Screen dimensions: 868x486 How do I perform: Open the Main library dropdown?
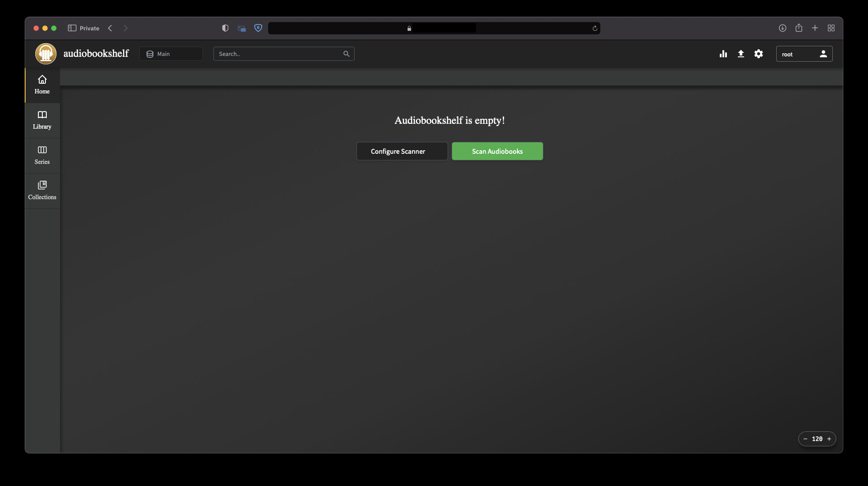pyautogui.click(x=171, y=54)
